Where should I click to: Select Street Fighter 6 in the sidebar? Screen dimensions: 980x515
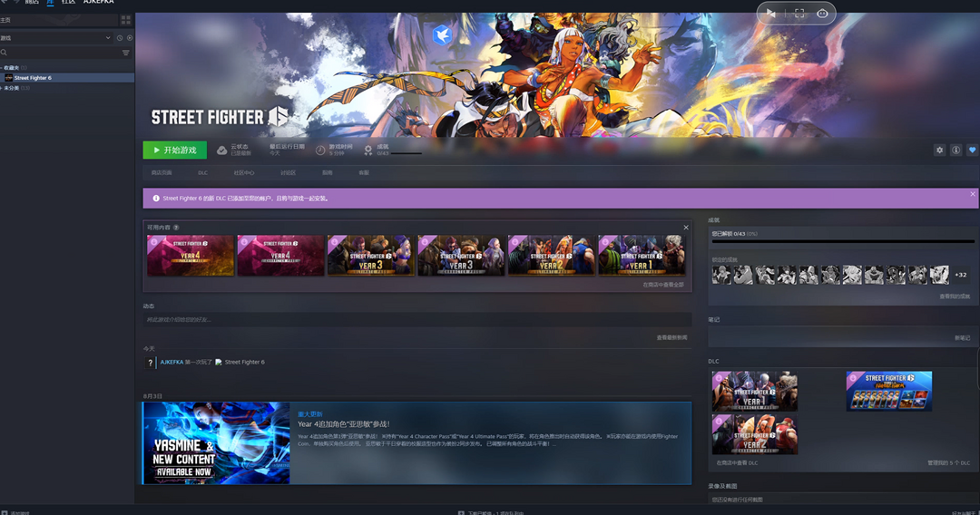[x=67, y=78]
